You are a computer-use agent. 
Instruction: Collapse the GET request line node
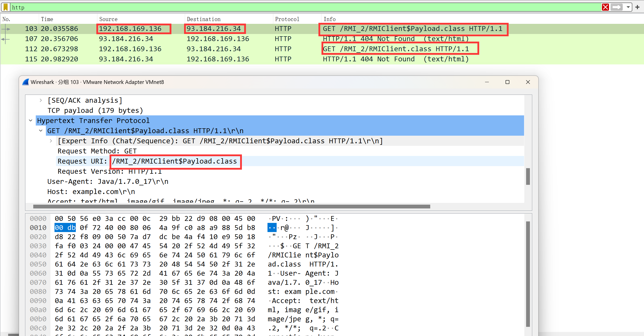click(41, 131)
